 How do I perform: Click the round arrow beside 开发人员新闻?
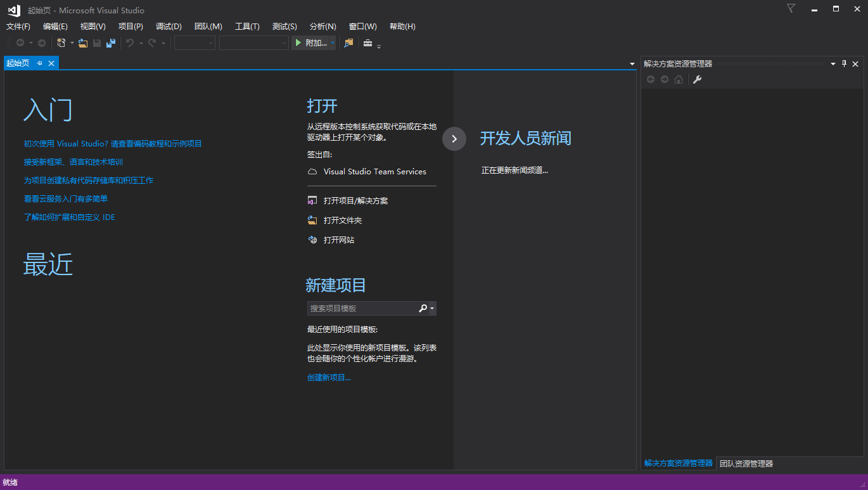pos(454,138)
